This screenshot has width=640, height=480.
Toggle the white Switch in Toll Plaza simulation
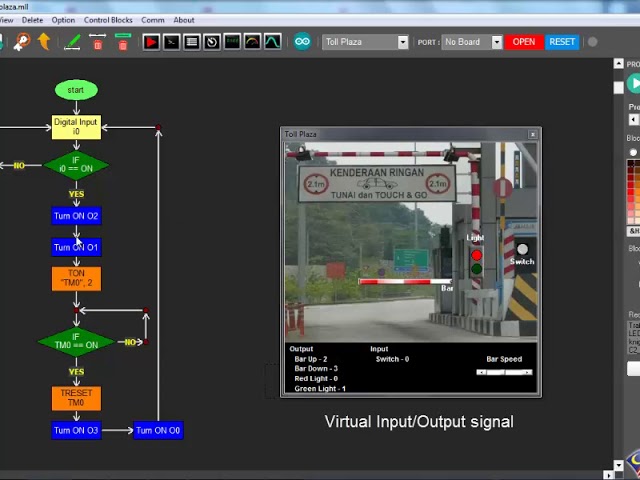coord(522,249)
